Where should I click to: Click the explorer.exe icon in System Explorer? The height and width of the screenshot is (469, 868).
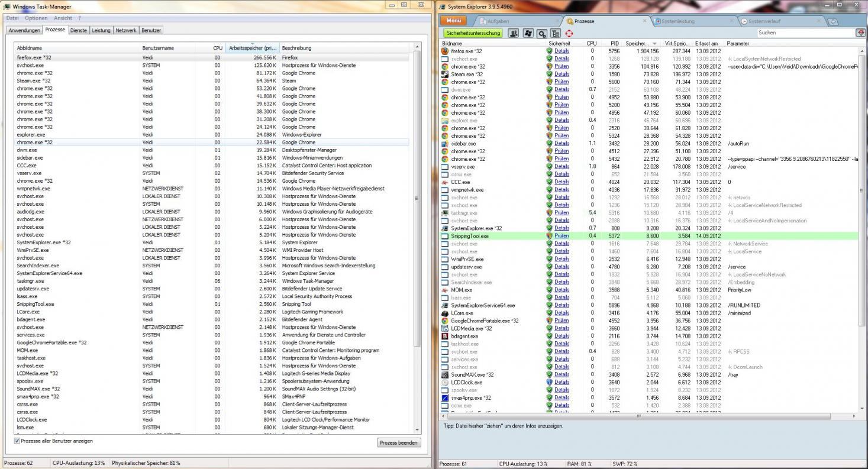[x=445, y=120]
